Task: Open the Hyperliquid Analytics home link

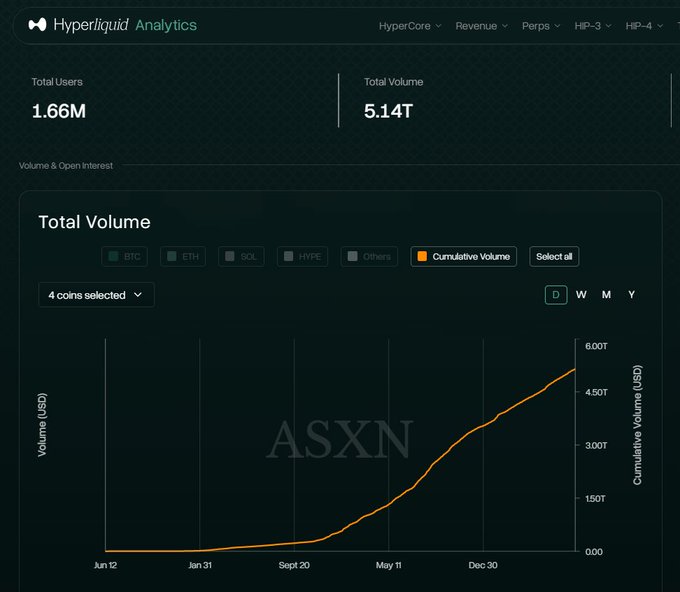Action: (112, 25)
